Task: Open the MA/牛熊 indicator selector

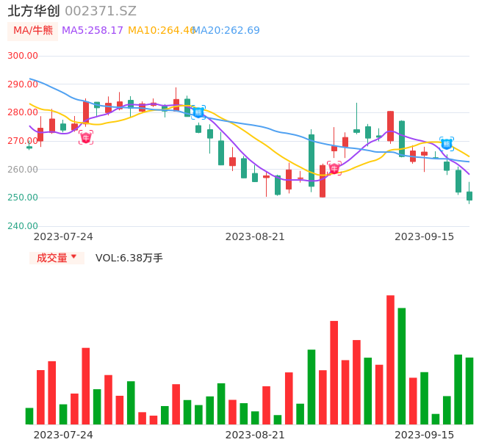Action: [x=32, y=31]
